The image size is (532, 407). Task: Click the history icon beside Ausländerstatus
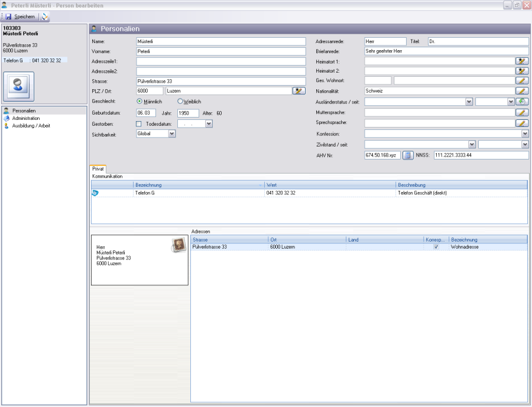coord(522,102)
